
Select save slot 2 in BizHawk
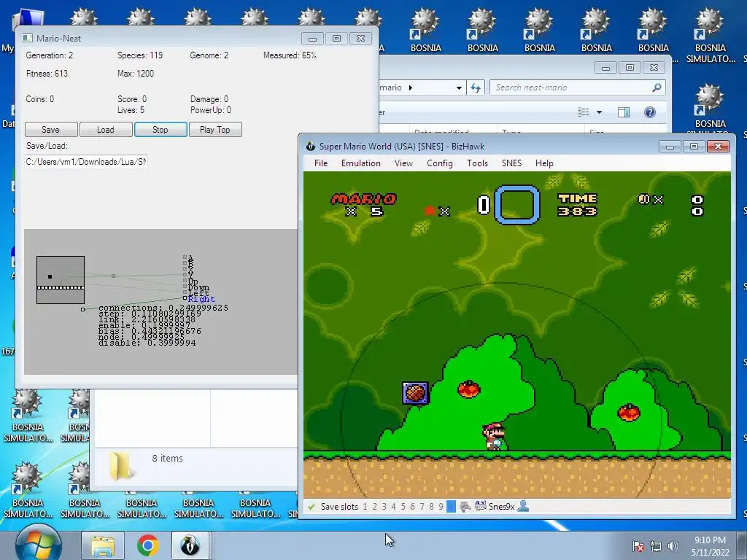click(x=374, y=507)
